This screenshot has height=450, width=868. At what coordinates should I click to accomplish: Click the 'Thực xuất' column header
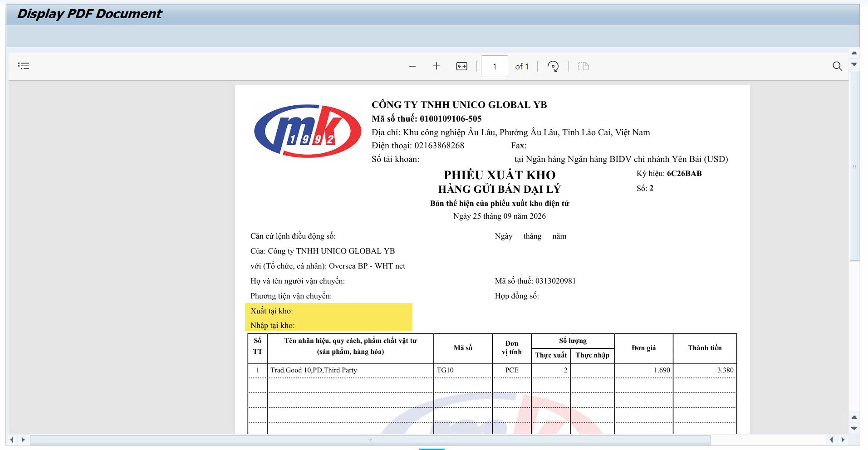[551, 355]
